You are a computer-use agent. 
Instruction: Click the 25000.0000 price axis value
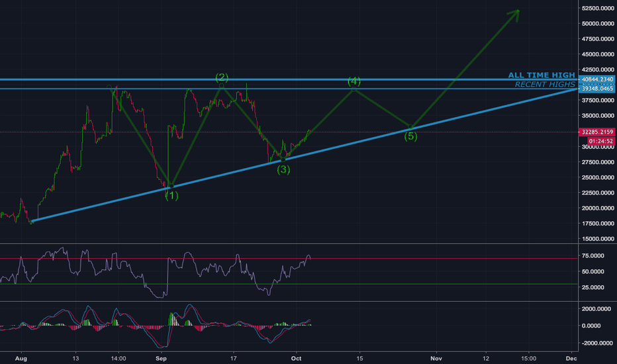598,177
